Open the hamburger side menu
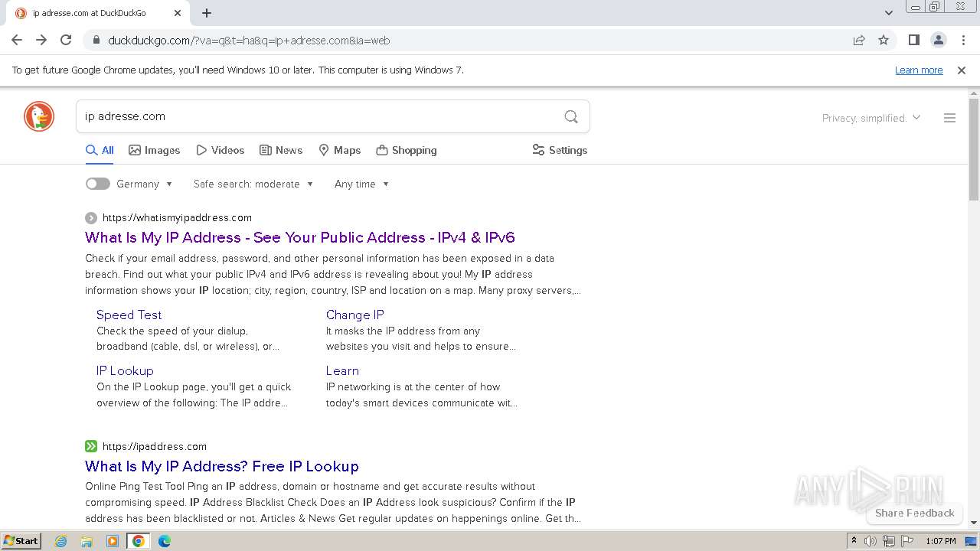The height and width of the screenshot is (551, 980). pos(949,118)
